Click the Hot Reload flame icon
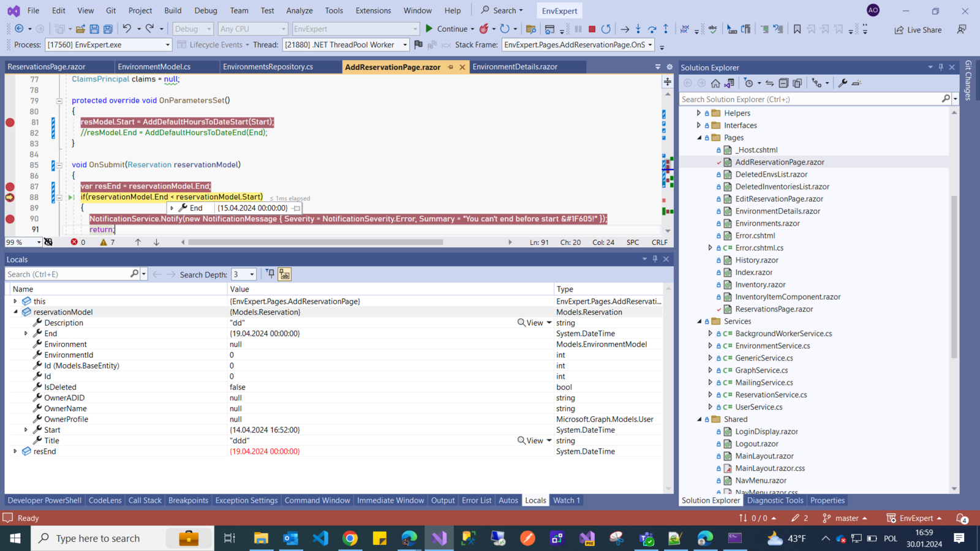 tap(484, 29)
